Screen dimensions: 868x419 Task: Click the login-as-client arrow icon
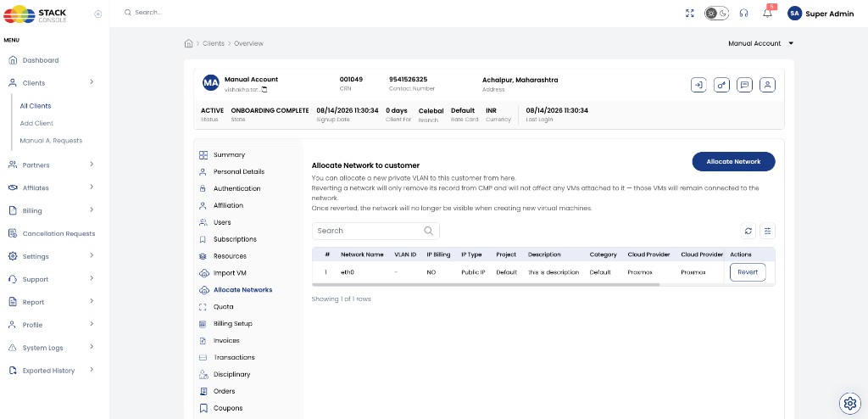[698, 85]
